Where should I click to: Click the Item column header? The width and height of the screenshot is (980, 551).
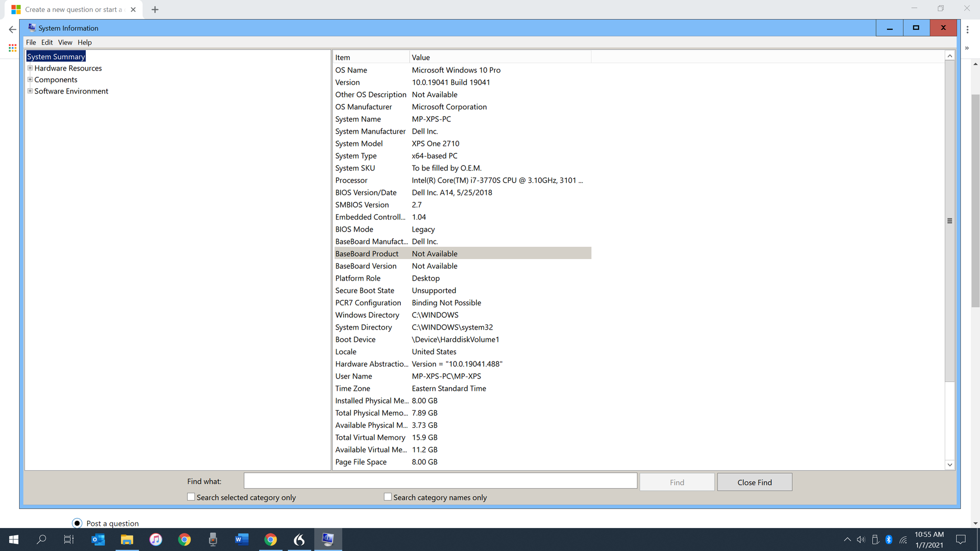click(371, 57)
